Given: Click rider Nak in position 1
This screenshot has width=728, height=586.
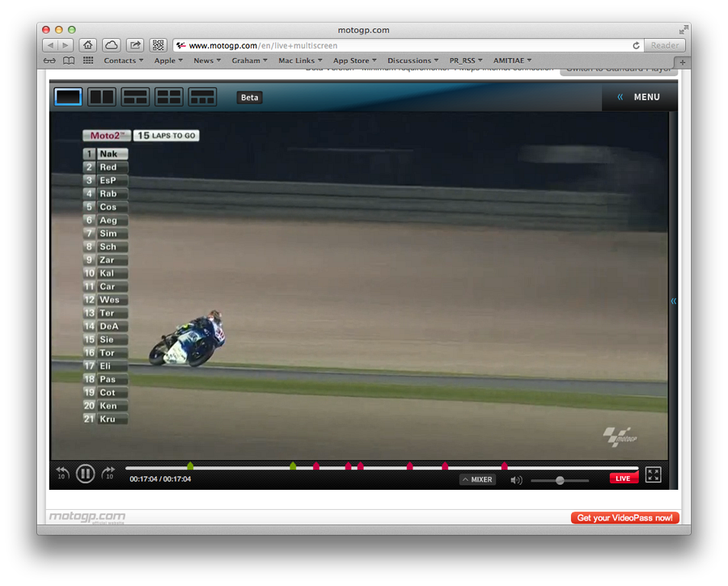Looking at the screenshot, I should (105, 154).
